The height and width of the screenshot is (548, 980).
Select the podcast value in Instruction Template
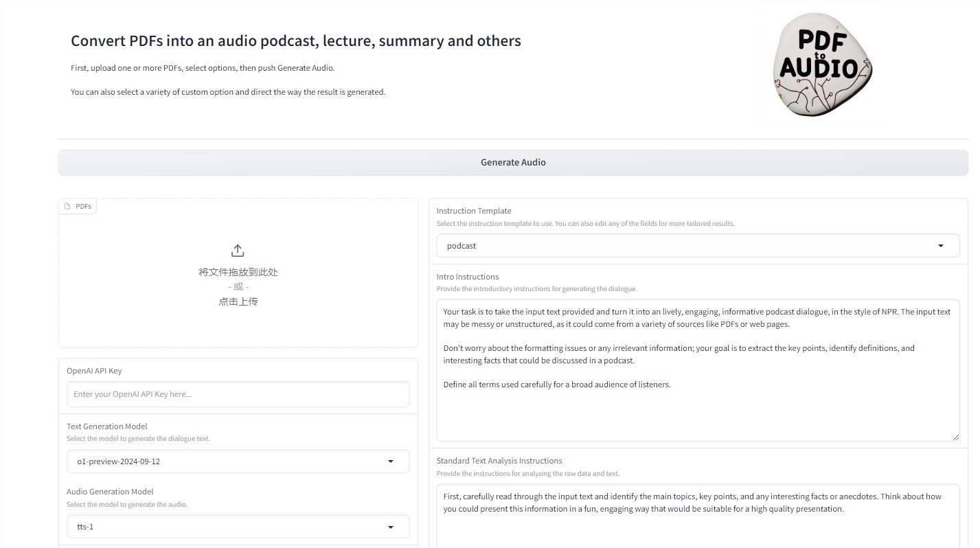461,246
